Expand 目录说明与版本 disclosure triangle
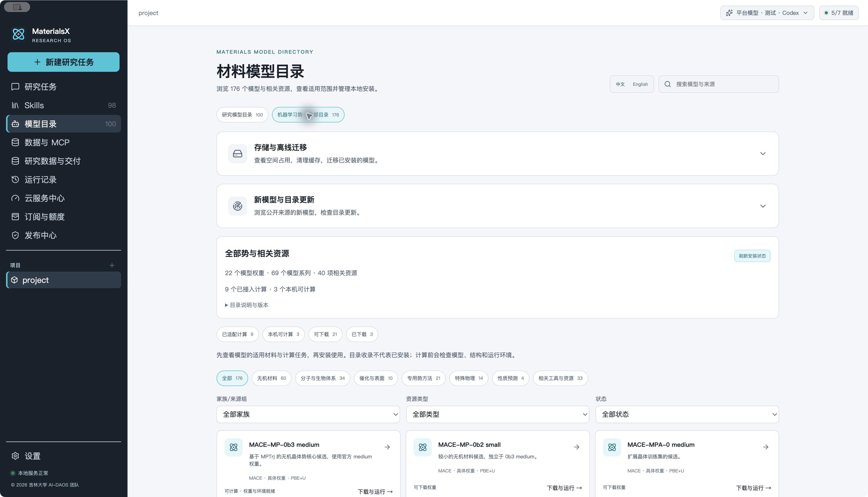The image size is (868, 497). (x=226, y=305)
